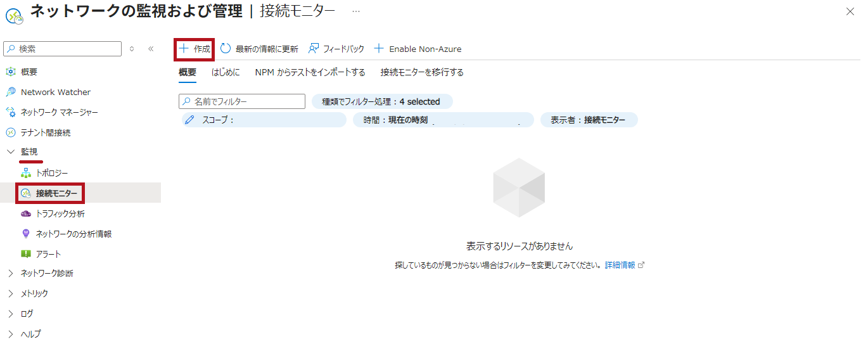Open NPM からテストをインポートする tab
The image size is (868, 351).
[x=310, y=72]
